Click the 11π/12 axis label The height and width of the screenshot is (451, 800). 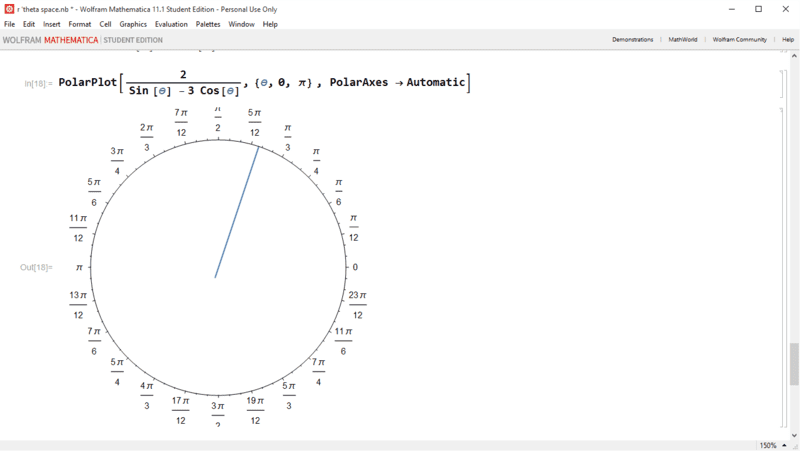pos(78,228)
